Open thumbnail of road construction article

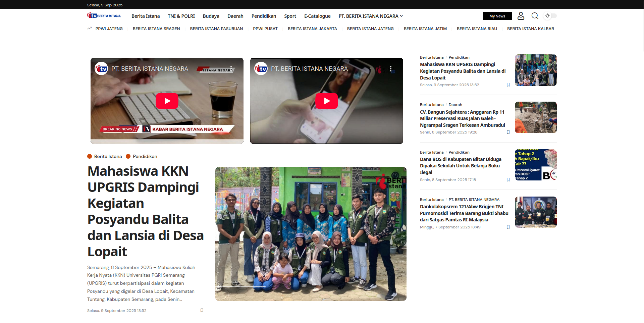[x=536, y=117]
